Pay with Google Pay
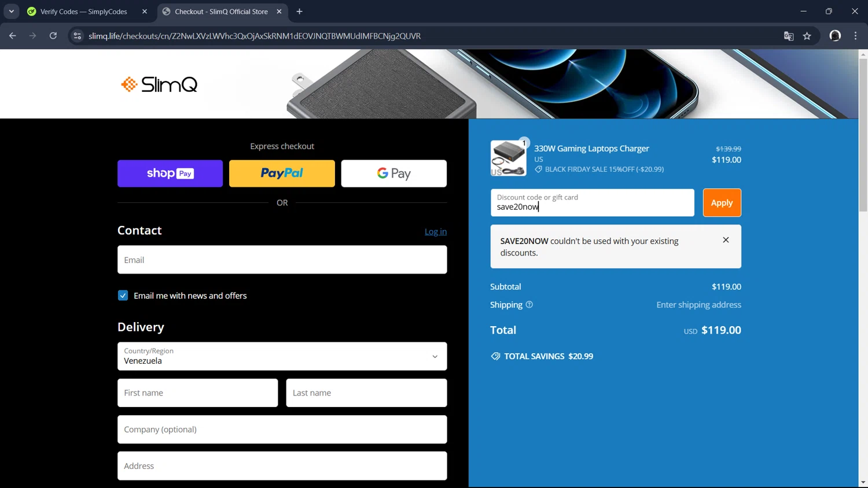 [x=394, y=173]
